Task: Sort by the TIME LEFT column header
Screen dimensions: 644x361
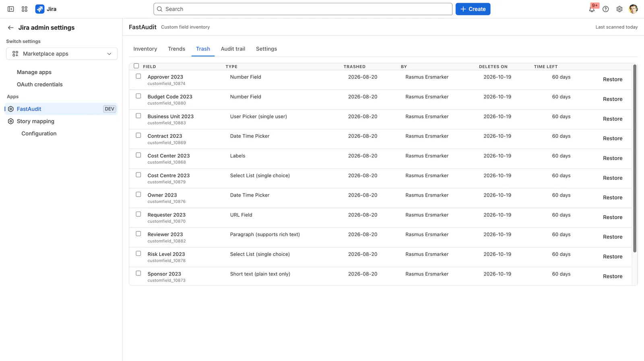Action: [546, 66]
